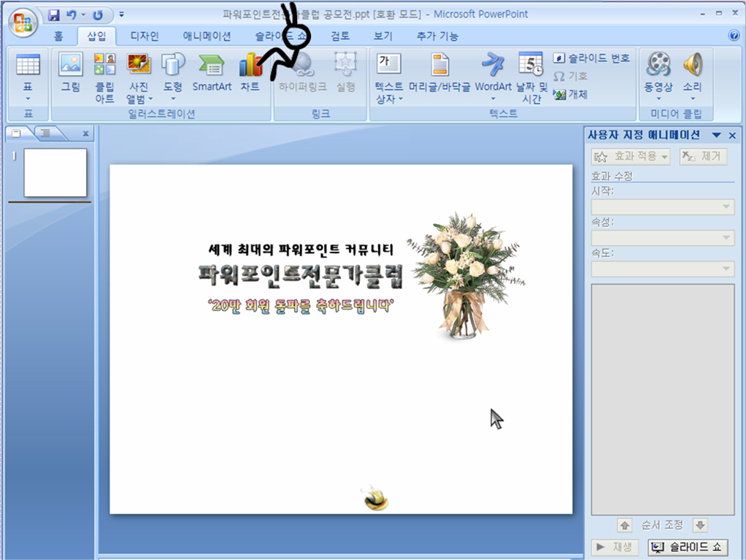Select the 삽입 ribbon tab
The height and width of the screenshot is (560, 746).
pyautogui.click(x=96, y=37)
